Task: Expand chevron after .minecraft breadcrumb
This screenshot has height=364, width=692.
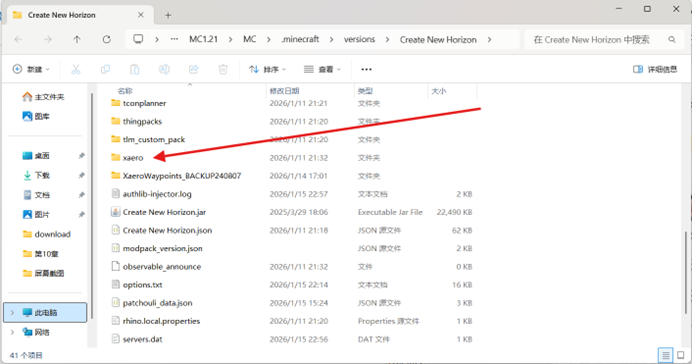Action: tap(331, 39)
